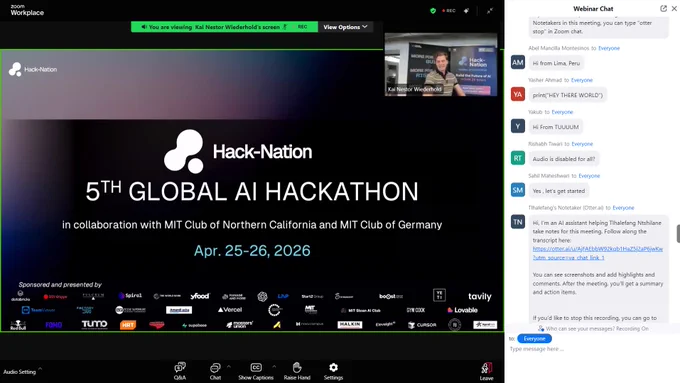
Task: Click the Vercel sponsor logo
Action: 230,310
